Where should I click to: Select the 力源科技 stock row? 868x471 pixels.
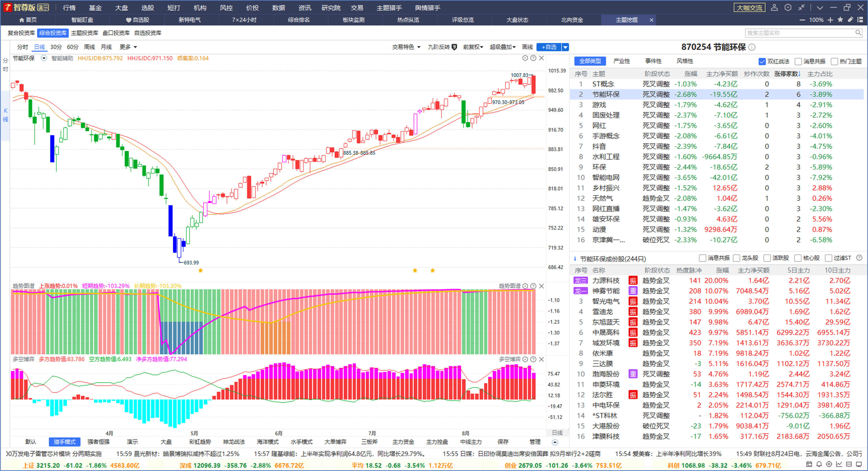pos(717,280)
